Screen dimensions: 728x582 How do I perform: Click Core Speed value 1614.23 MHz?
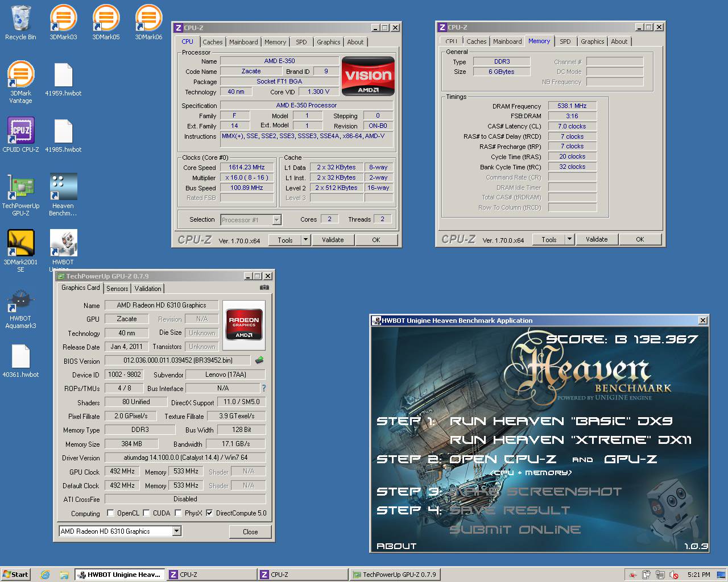pyautogui.click(x=247, y=167)
